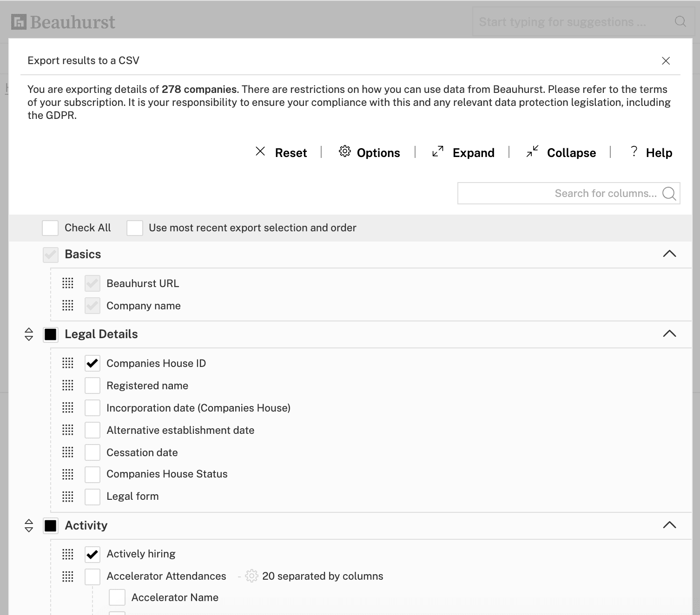
Task: Click the Beauhurst logo
Action: tap(63, 22)
